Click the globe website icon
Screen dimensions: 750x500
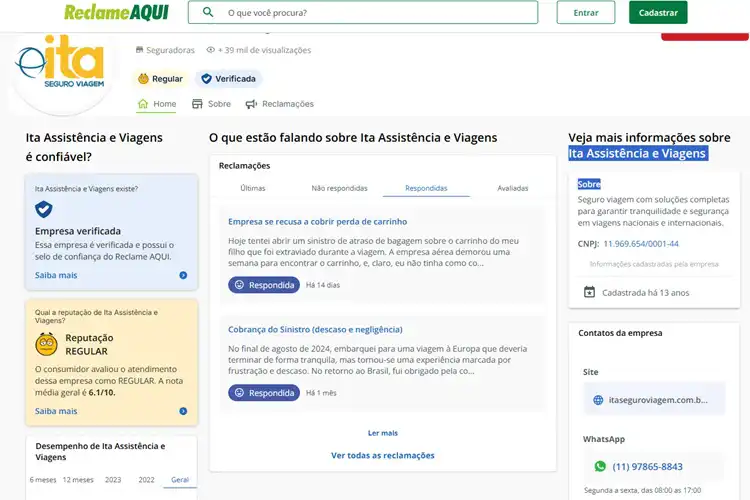[598, 400]
